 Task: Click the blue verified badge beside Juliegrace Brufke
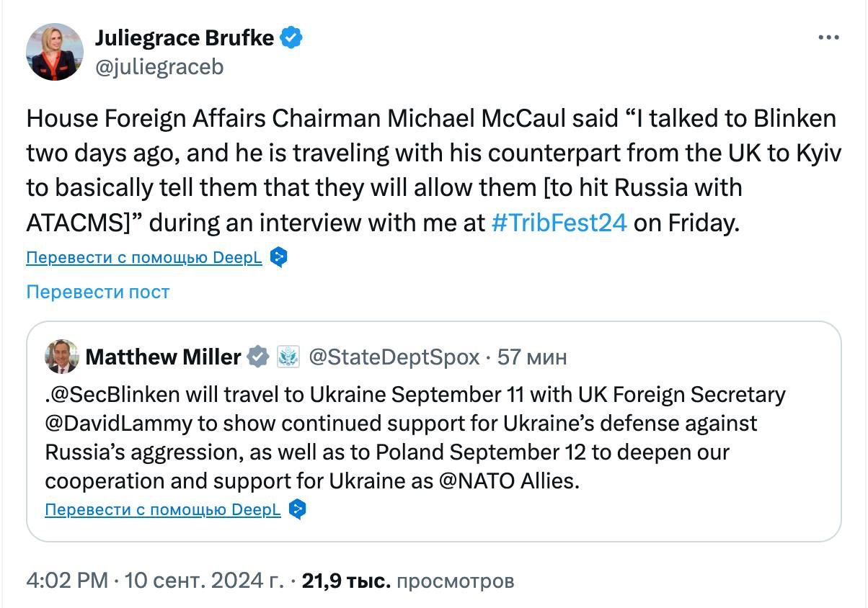(x=291, y=37)
